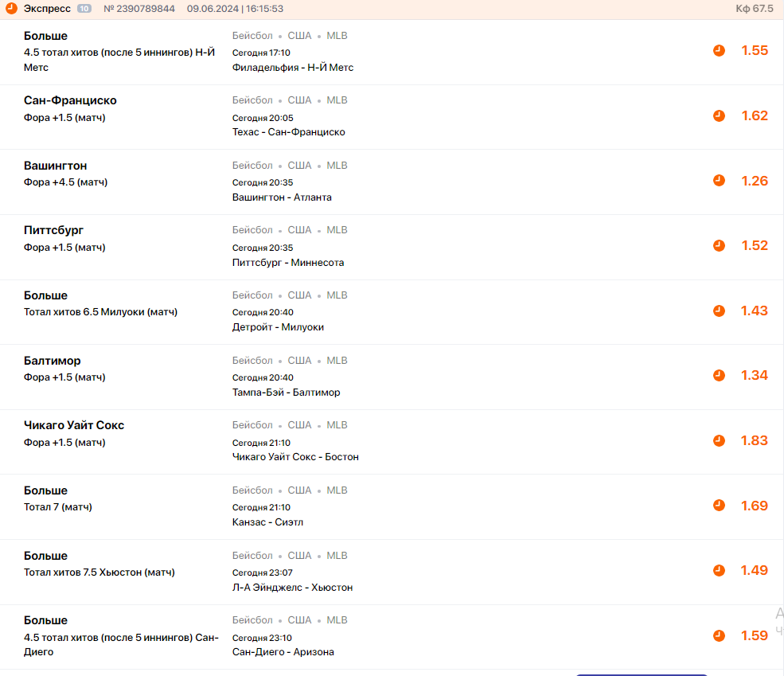Select the Сан-Франциско selection title
784x676 pixels.
coord(70,100)
